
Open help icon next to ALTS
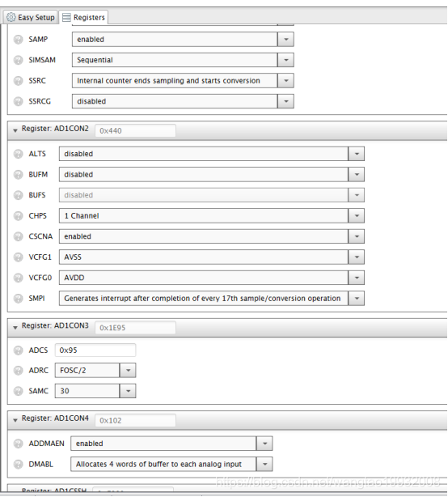tap(18, 154)
